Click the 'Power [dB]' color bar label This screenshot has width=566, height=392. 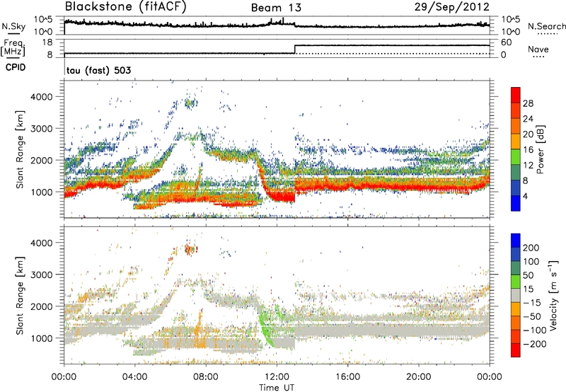click(540, 149)
